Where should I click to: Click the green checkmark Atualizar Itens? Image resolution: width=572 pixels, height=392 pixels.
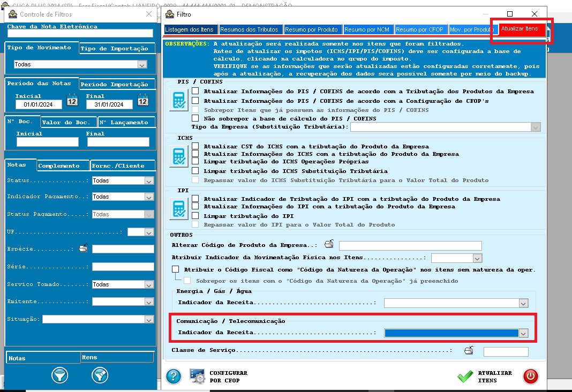point(465,376)
